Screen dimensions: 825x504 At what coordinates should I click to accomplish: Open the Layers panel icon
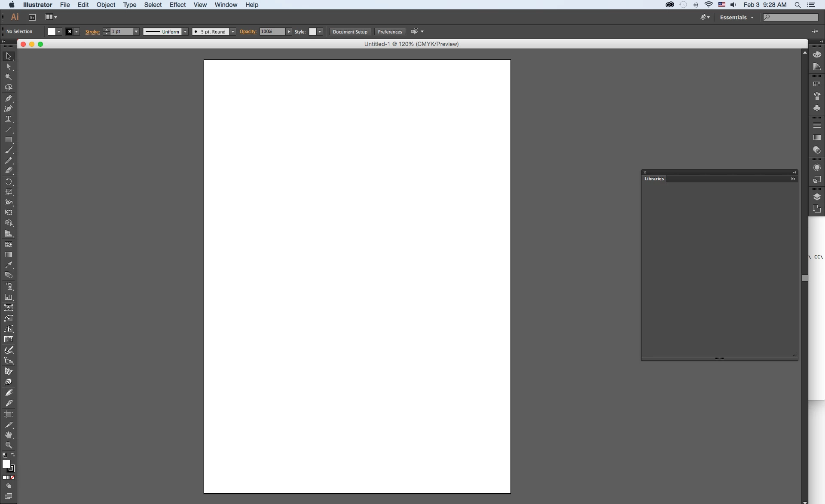pyautogui.click(x=817, y=197)
